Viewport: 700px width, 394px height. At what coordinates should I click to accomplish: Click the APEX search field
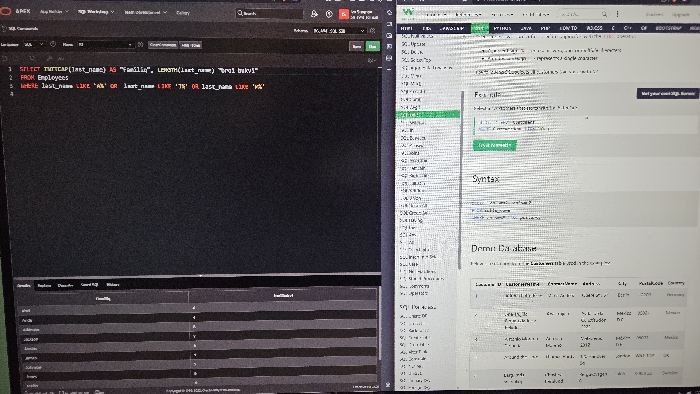coord(269,13)
